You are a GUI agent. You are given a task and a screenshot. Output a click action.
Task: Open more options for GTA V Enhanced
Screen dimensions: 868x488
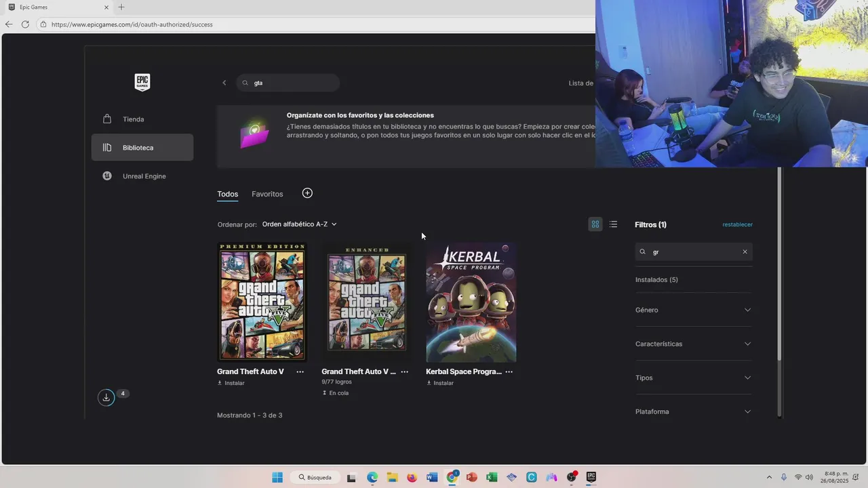click(405, 371)
